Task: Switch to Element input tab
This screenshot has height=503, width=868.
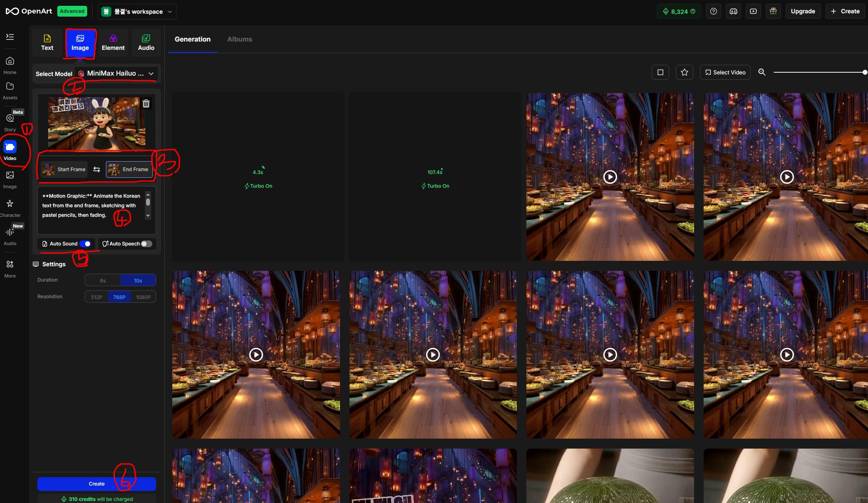Action: 113,43
